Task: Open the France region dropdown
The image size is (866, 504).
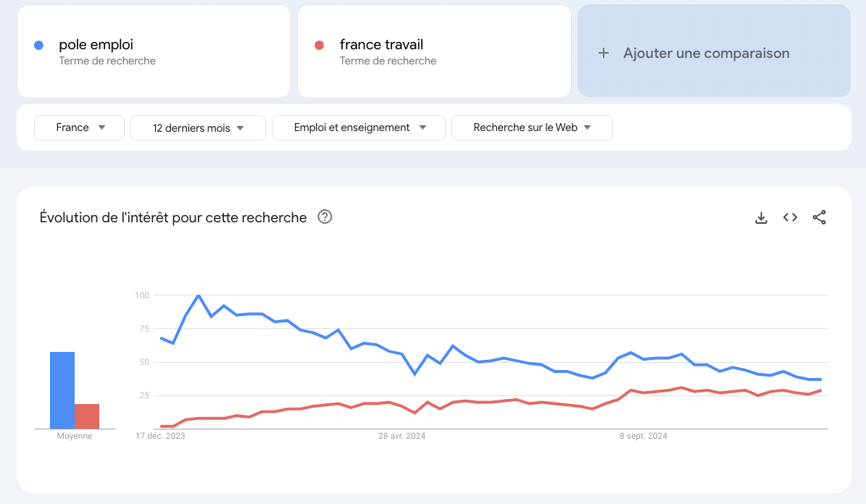Action: [x=79, y=127]
